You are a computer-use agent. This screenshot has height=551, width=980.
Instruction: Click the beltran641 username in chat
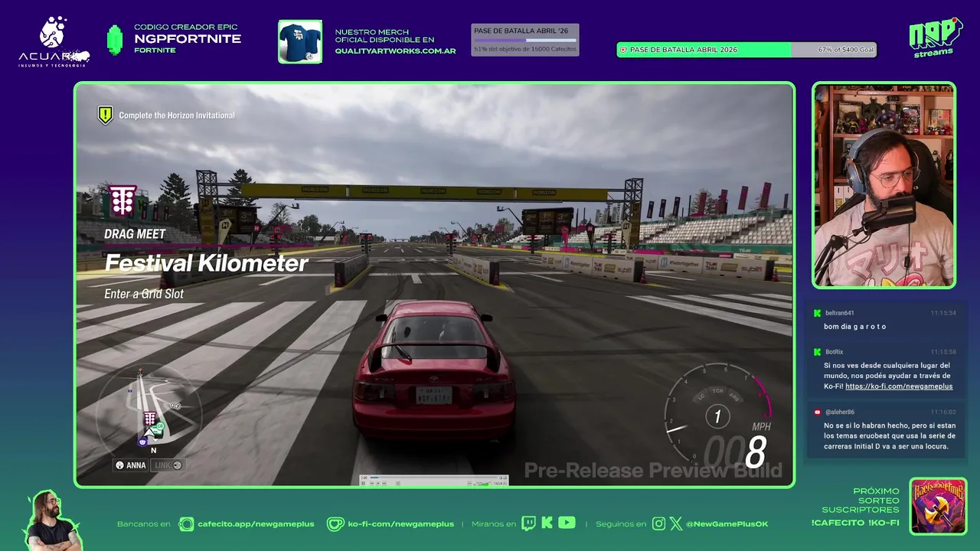click(839, 313)
